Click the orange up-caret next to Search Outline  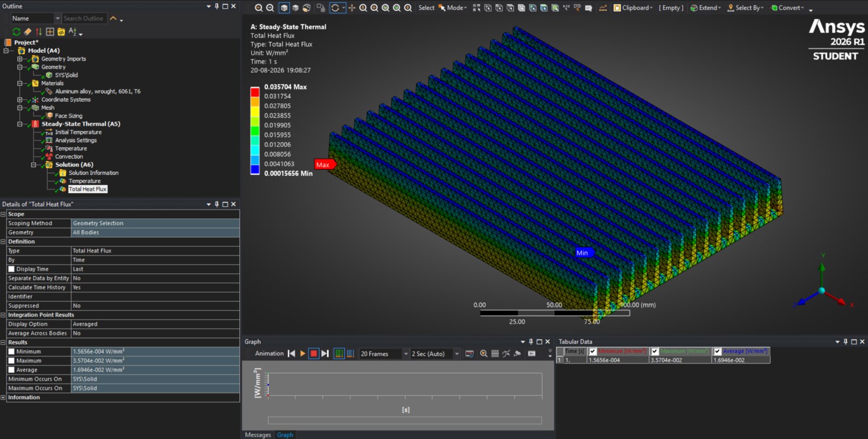[x=113, y=18]
